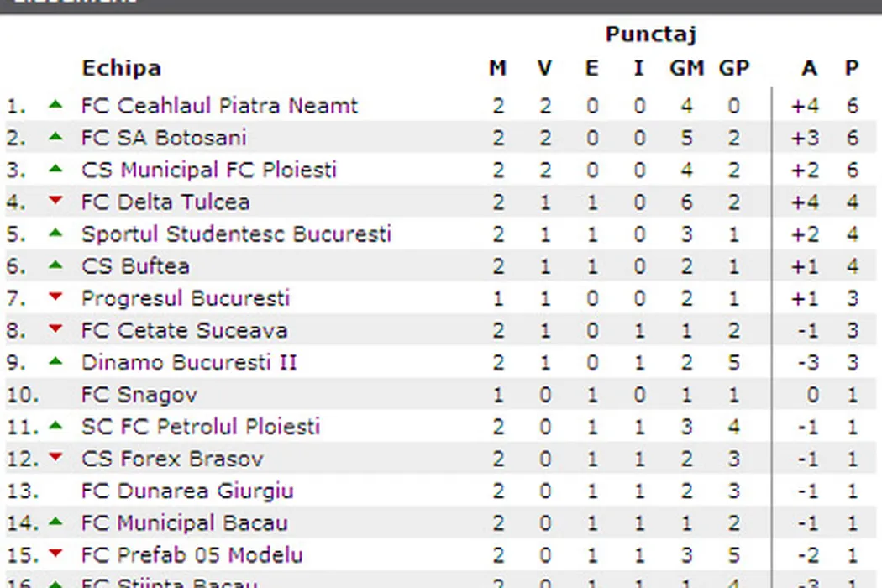The width and height of the screenshot is (882, 588).
Task: Click the green up arrow beside FC Municipal Bacau
Action: (x=55, y=522)
